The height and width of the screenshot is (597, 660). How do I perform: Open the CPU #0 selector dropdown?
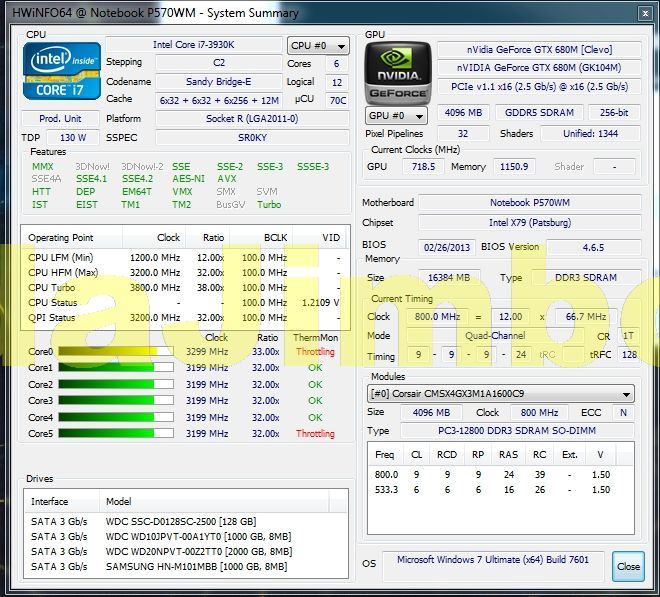coord(318,45)
